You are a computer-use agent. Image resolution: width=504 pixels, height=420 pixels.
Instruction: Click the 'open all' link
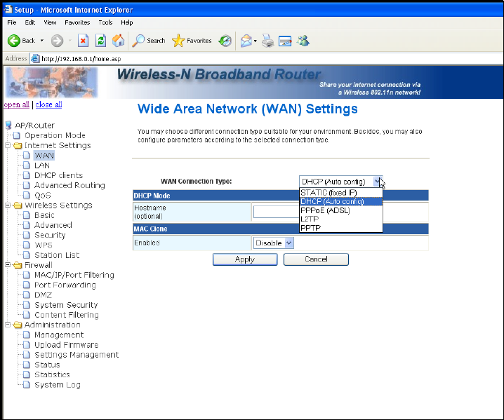click(x=17, y=104)
